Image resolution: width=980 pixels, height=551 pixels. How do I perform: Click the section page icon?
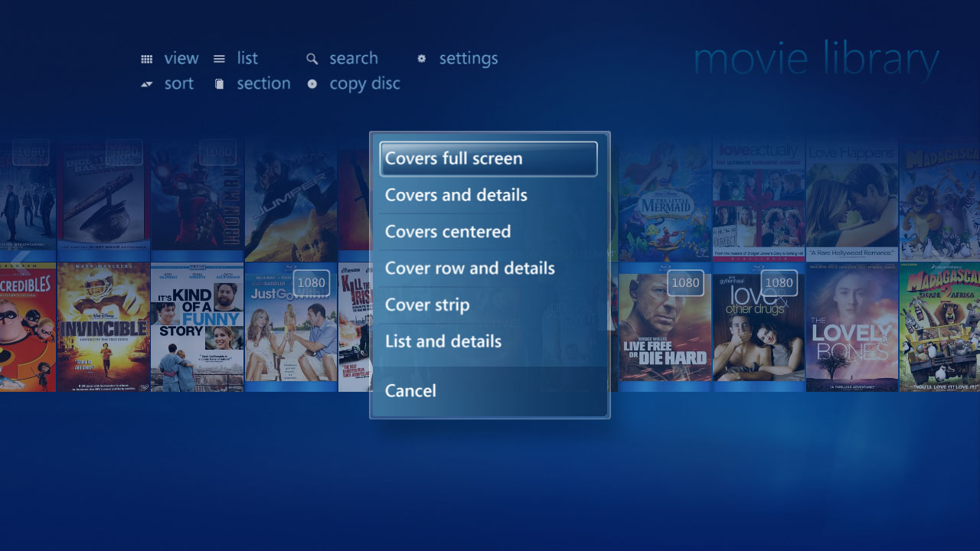(x=220, y=84)
